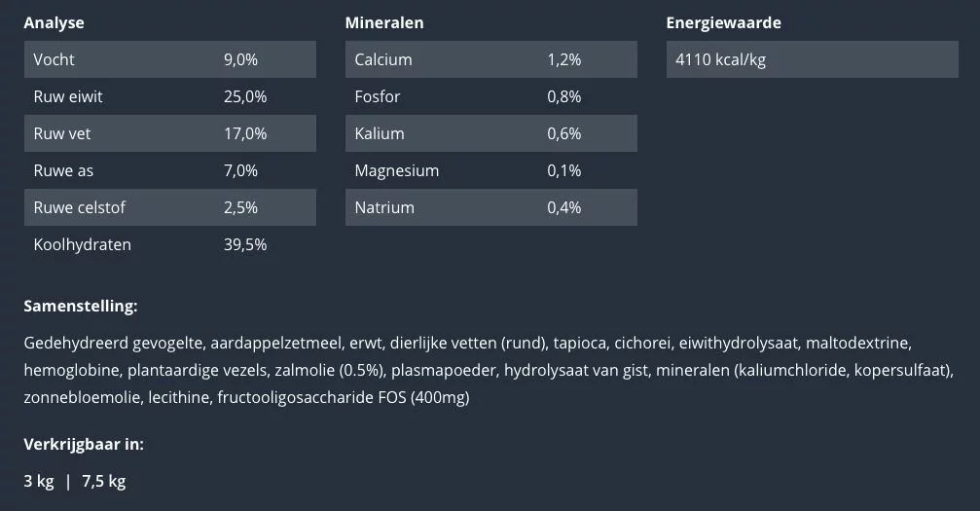Click the Ruw eiwit row label
The height and width of the screenshot is (511, 980).
click(68, 96)
